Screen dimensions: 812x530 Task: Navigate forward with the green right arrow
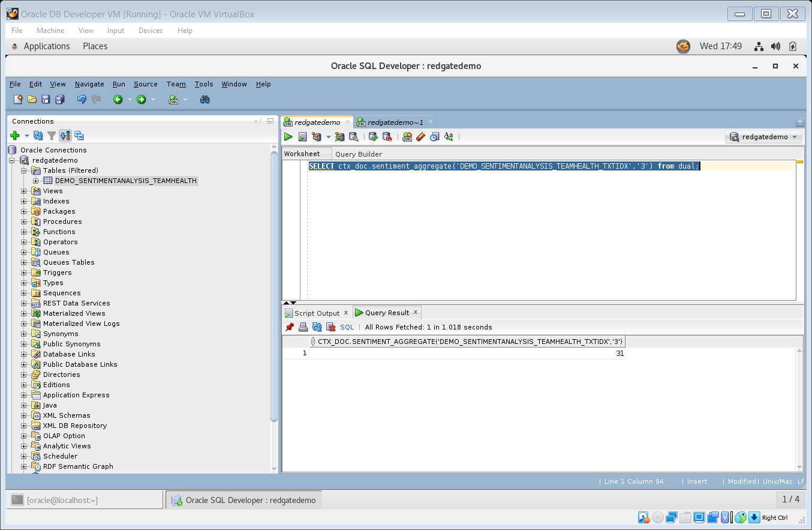pyautogui.click(x=142, y=100)
